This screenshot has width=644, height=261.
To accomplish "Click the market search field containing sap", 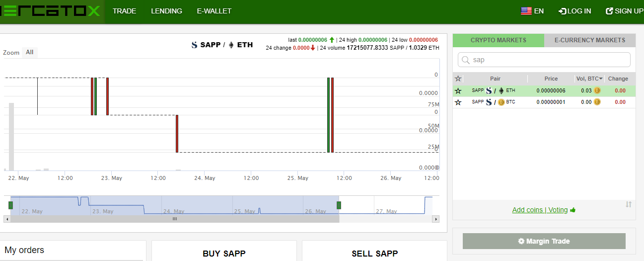I will pyautogui.click(x=544, y=60).
